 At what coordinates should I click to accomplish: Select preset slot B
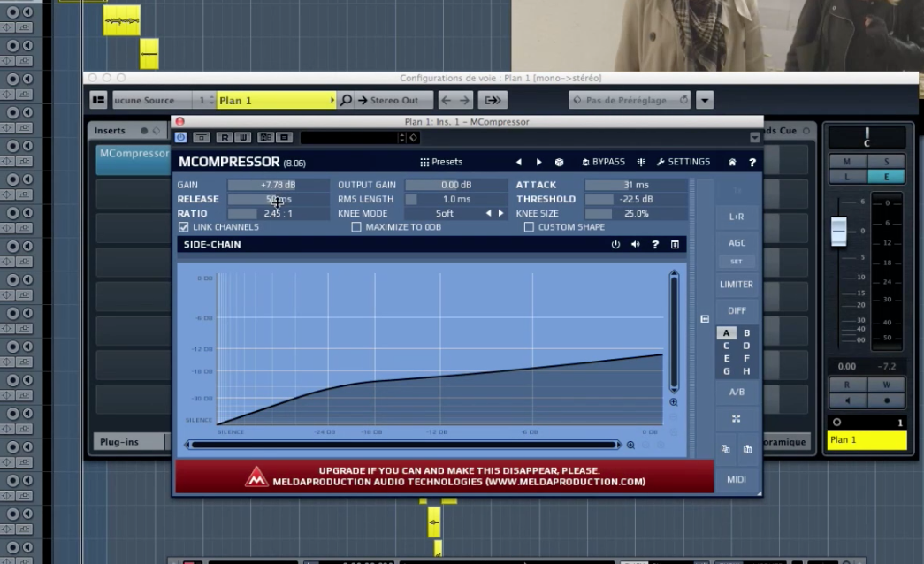pos(746,333)
